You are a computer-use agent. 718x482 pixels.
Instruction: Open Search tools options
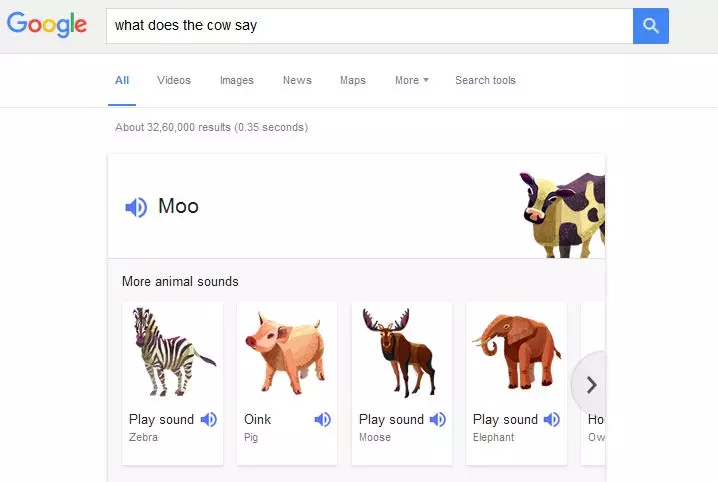(x=485, y=80)
